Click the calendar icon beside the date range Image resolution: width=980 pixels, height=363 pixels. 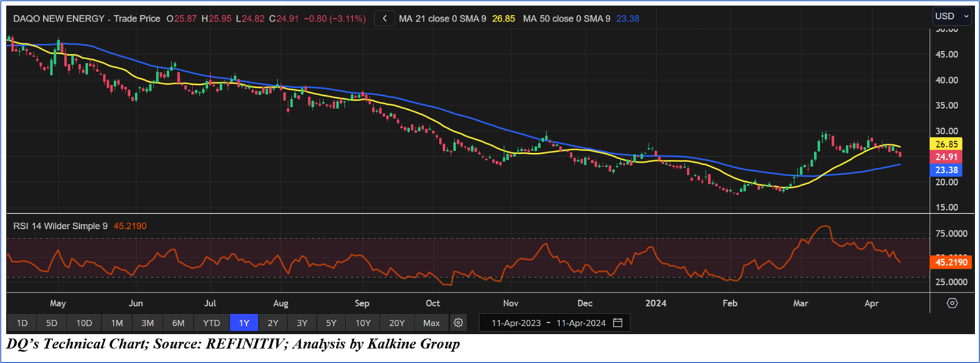pyautogui.click(x=618, y=323)
